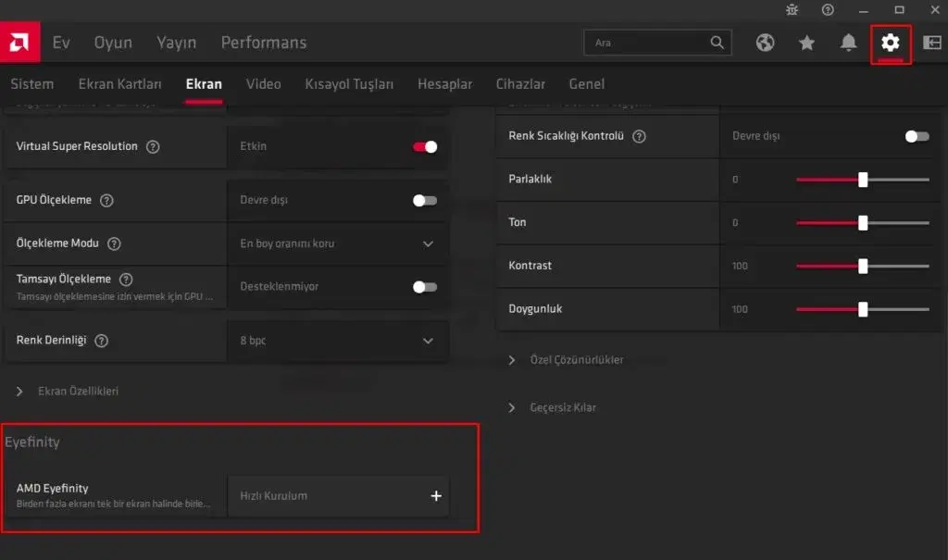Open Renk Derinliği 8 bpc dropdown
The height and width of the screenshot is (560, 948).
tap(338, 341)
